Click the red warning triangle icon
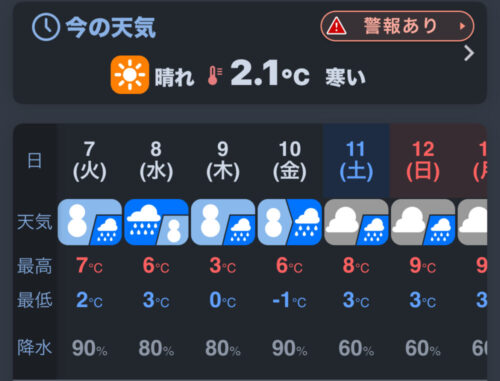Viewport: 500px width, 381px height. [x=337, y=26]
